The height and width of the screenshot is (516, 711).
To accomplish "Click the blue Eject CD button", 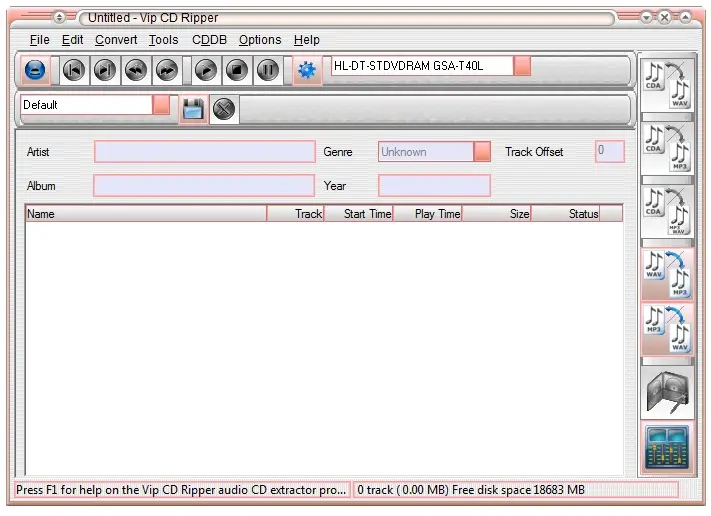I will [35, 70].
